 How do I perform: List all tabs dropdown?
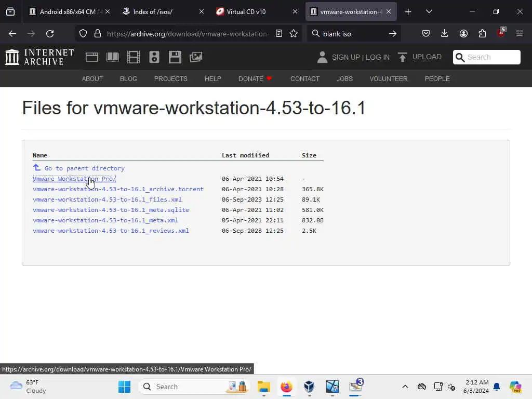pos(429,11)
